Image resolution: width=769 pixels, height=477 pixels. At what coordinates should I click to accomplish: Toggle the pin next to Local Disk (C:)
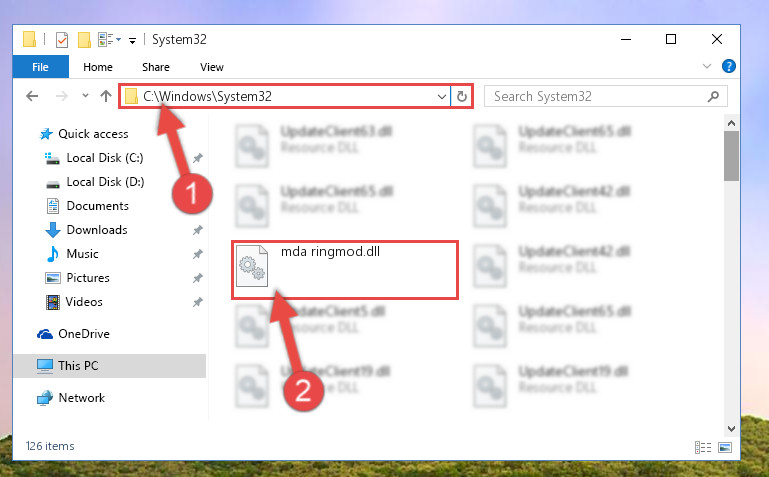(x=198, y=158)
